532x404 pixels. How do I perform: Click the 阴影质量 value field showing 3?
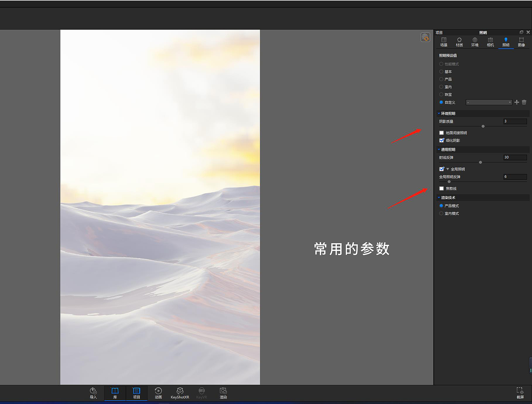click(x=515, y=121)
